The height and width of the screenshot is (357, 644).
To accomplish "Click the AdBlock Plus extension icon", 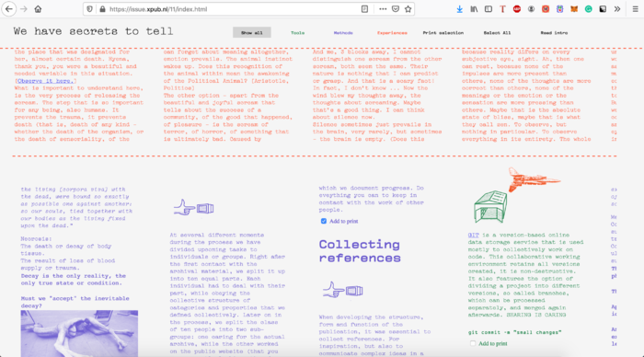I will 517,9.
